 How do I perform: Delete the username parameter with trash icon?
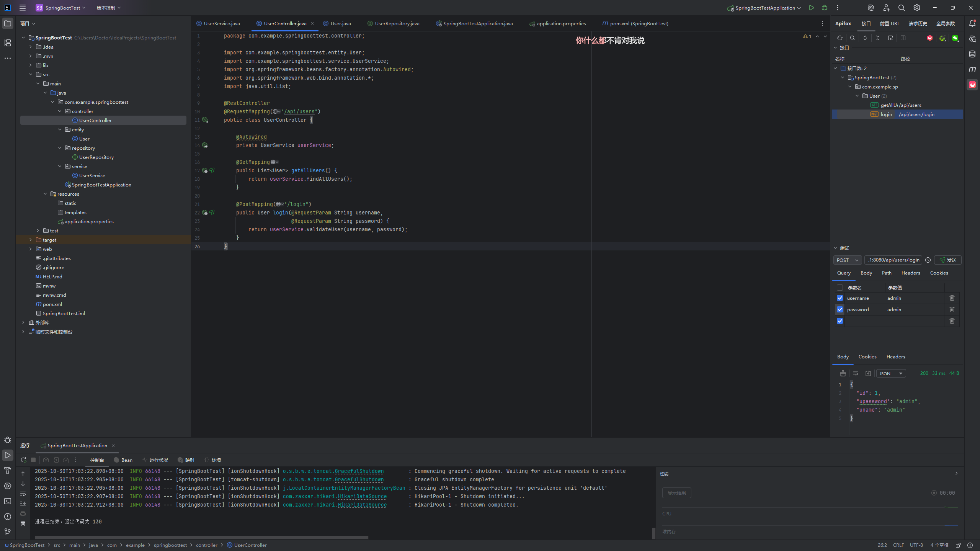click(x=952, y=298)
